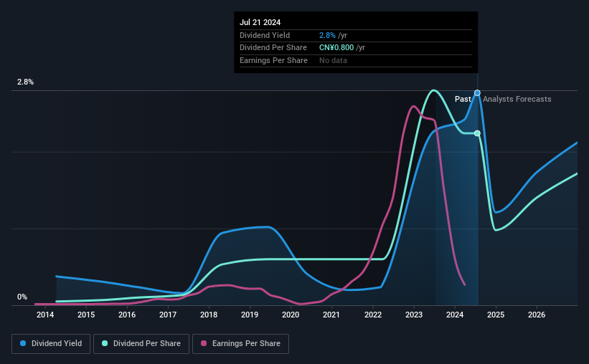Click the 2019 x-axis label
Image resolution: width=589 pixels, height=364 pixels.
point(250,315)
